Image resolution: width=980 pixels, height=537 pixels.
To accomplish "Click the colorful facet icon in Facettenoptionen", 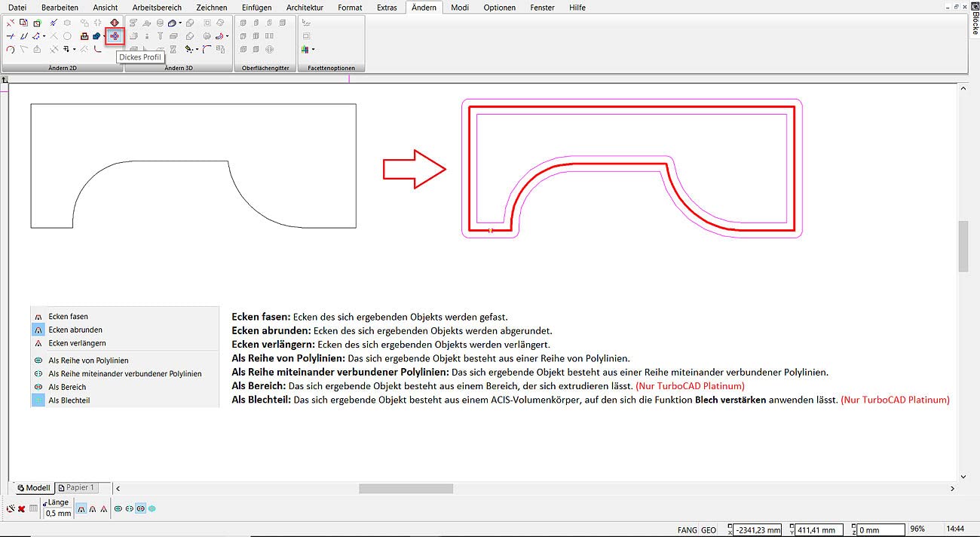I will pyautogui.click(x=305, y=50).
